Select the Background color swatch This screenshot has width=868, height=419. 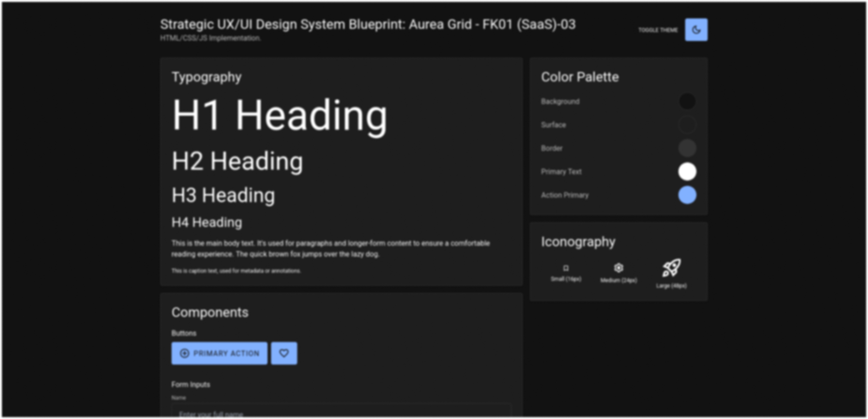[x=687, y=101]
